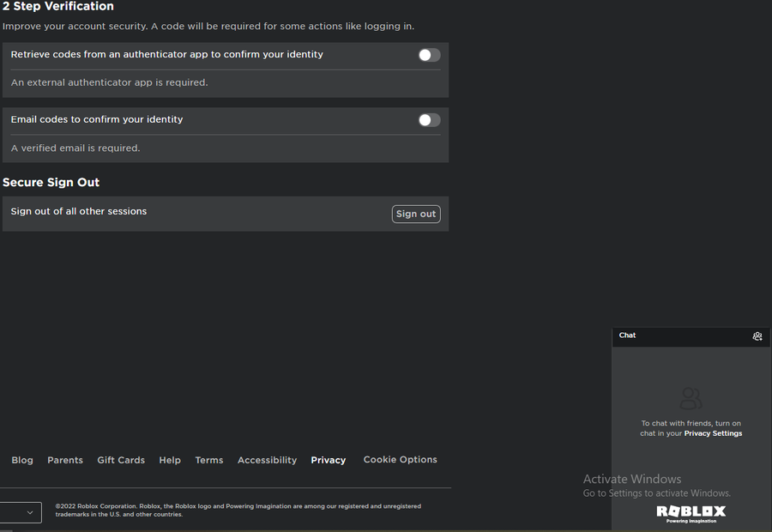Open the Terms footer link
The height and width of the screenshot is (532, 772).
[x=209, y=460]
